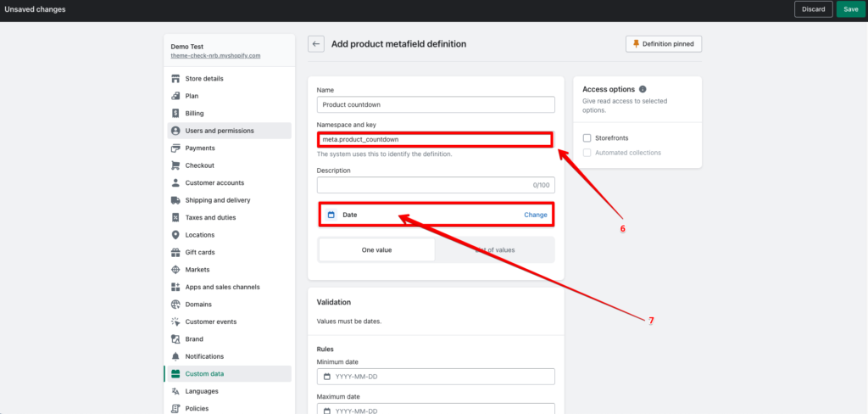Click the Payments card icon
The width and height of the screenshot is (868, 414).
[175, 148]
